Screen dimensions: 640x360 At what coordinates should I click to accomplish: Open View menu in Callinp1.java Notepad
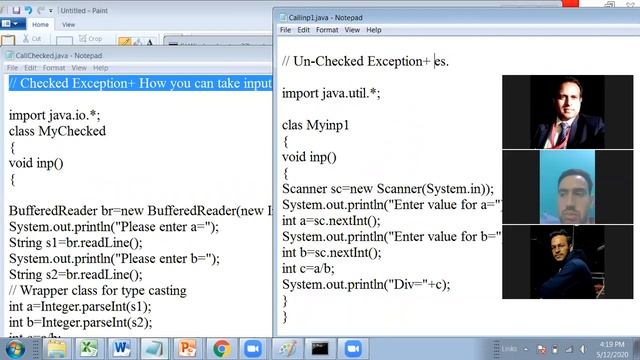[x=352, y=30]
